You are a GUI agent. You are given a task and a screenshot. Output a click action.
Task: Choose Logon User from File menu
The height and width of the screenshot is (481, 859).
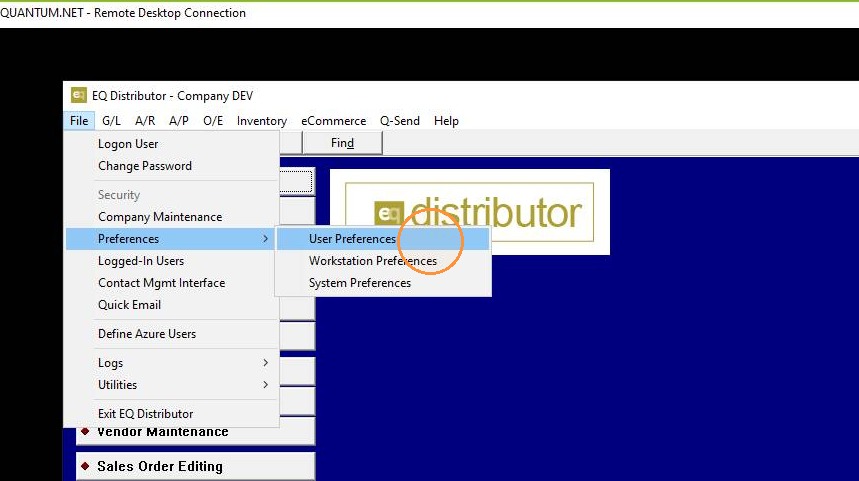171,144
